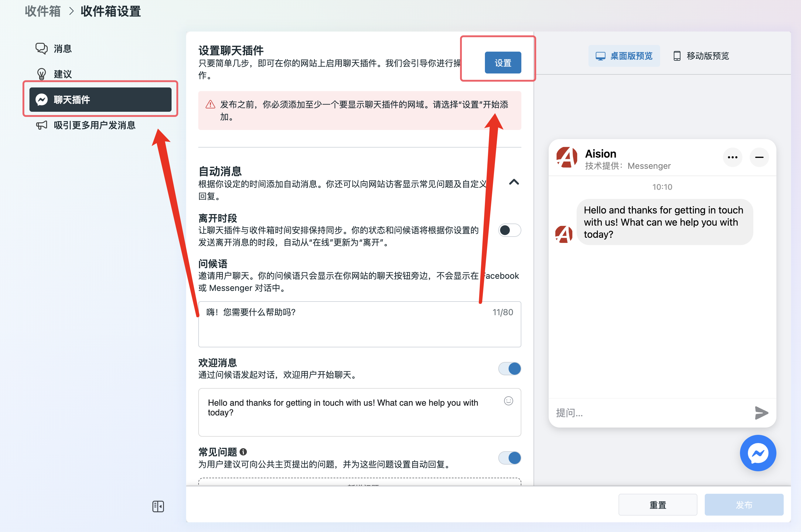
Task: Disable the 常见问题 toggle
Action: point(509,458)
